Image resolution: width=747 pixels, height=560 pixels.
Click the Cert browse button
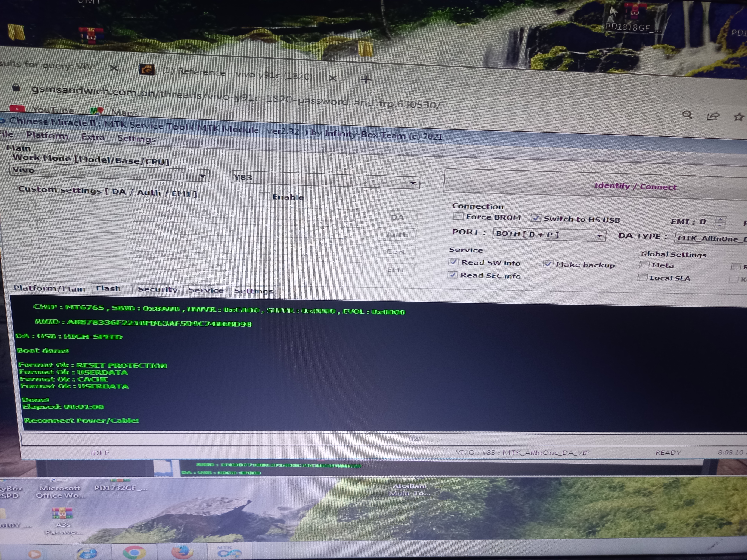coord(396,252)
